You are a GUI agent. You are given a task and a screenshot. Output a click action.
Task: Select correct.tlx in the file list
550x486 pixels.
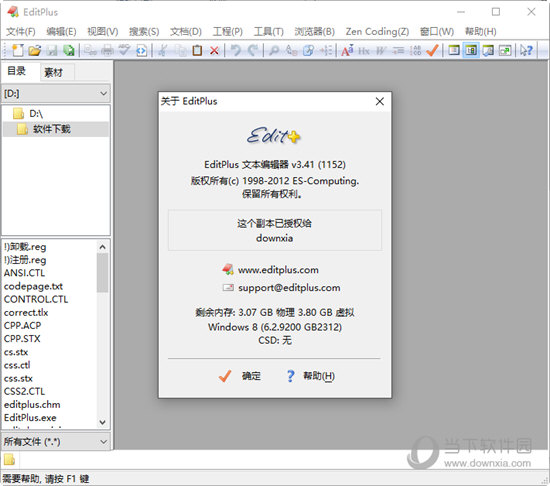coord(26,312)
